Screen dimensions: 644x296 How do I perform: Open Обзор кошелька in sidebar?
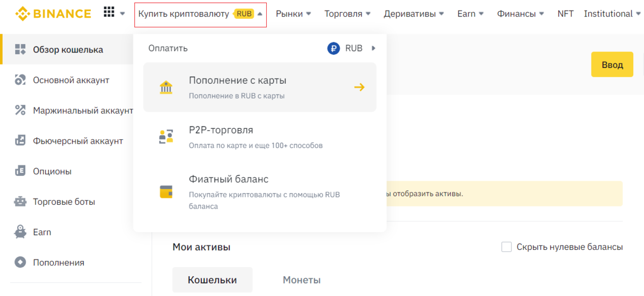68,49
